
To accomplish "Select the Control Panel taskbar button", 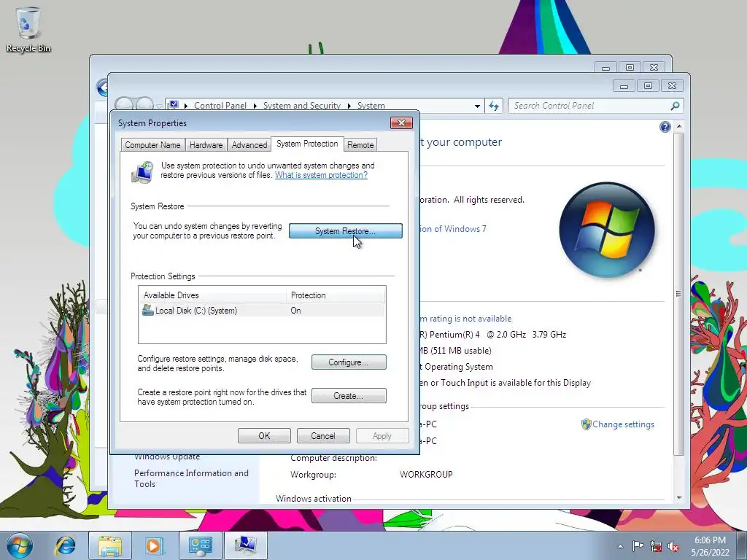I will 200,545.
